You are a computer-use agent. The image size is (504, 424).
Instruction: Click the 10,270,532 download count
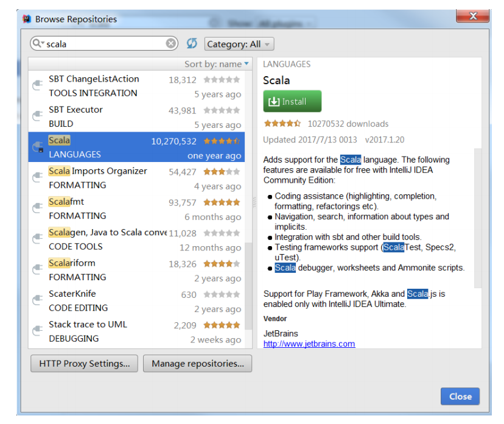tap(174, 141)
